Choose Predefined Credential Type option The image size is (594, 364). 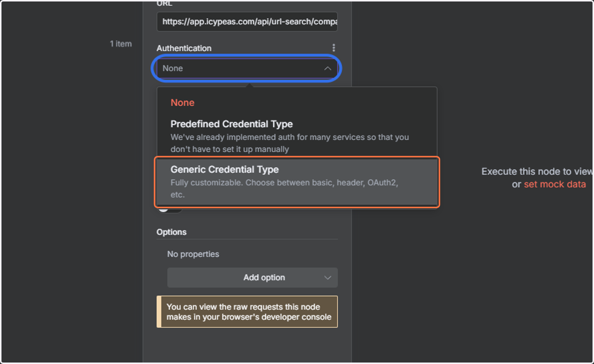[x=297, y=136]
